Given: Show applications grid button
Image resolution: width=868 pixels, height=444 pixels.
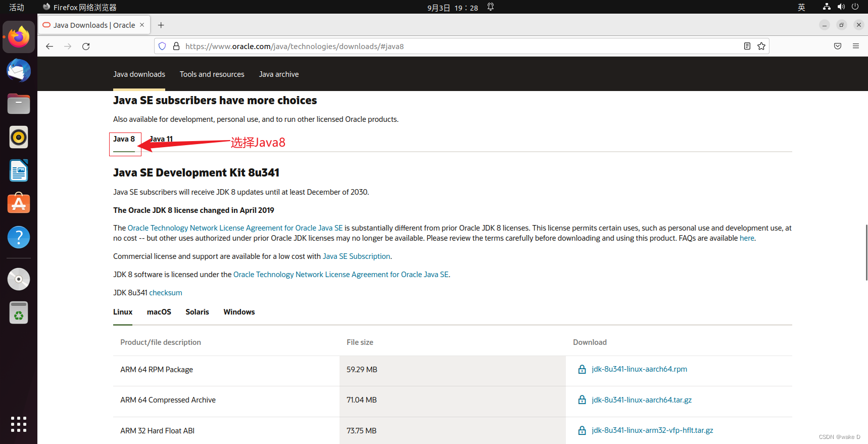Looking at the screenshot, I should click(x=19, y=424).
